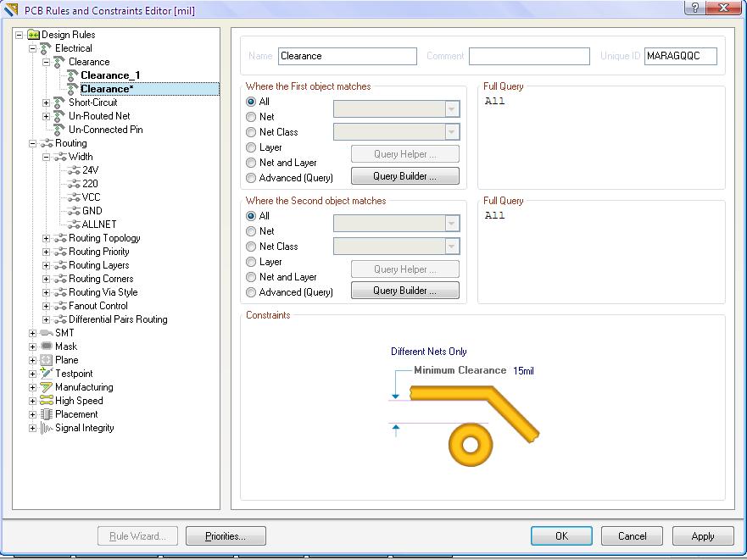
Task: Select the Clearance_1 rule name
Action: (x=110, y=75)
